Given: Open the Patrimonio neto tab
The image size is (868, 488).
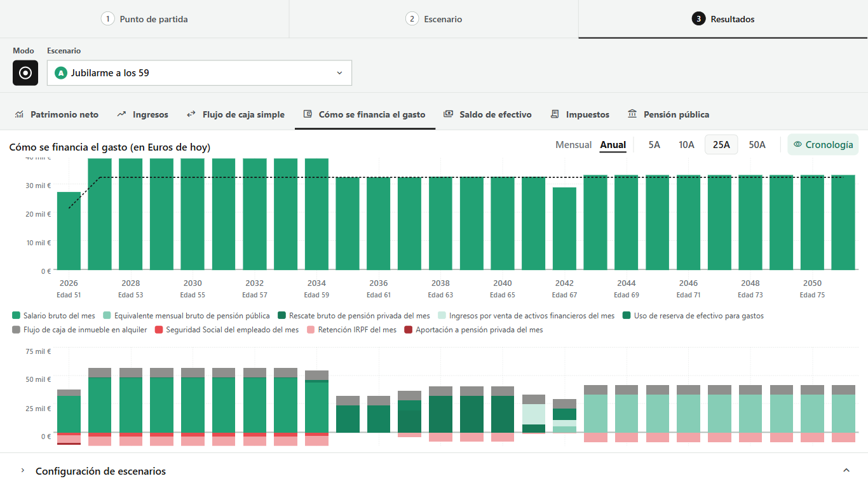Looking at the screenshot, I should [x=57, y=114].
